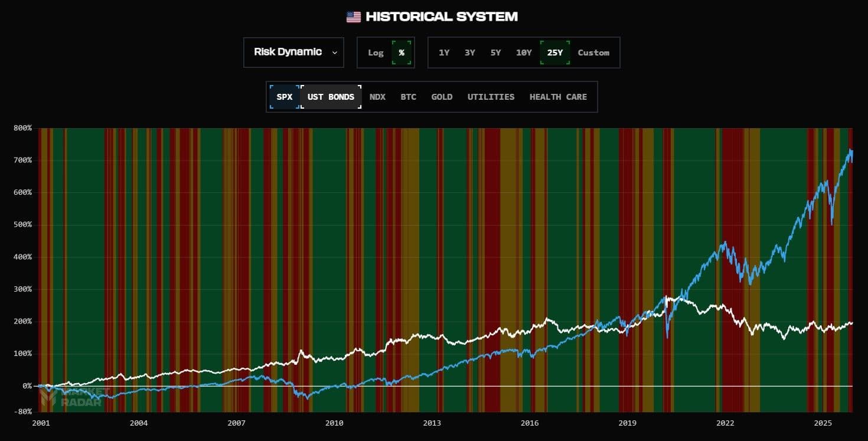Click the US flag icon beside title
868x441 pixels.
[x=353, y=17]
